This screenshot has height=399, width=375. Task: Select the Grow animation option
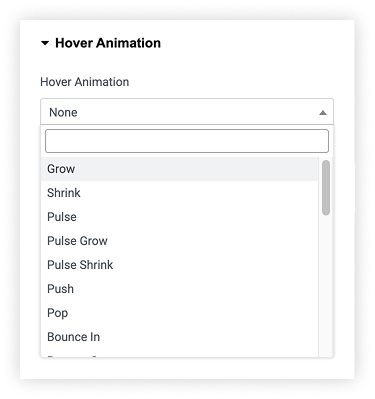179,169
